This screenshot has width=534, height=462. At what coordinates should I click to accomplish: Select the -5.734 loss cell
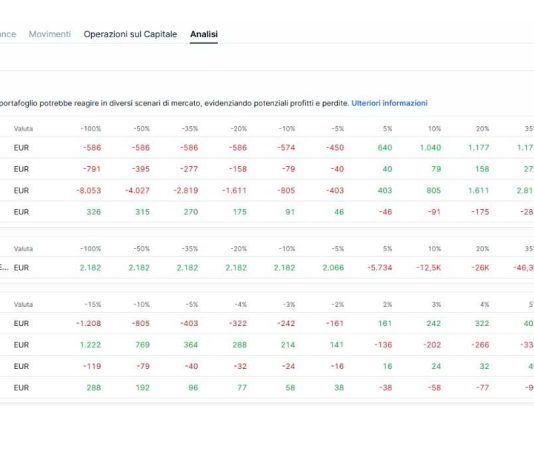[x=380, y=268]
